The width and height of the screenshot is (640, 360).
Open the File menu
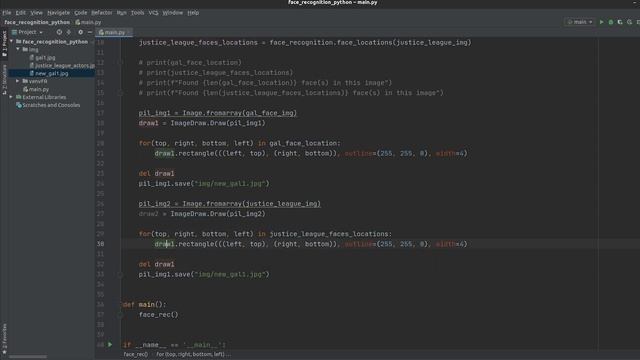tap(7, 13)
